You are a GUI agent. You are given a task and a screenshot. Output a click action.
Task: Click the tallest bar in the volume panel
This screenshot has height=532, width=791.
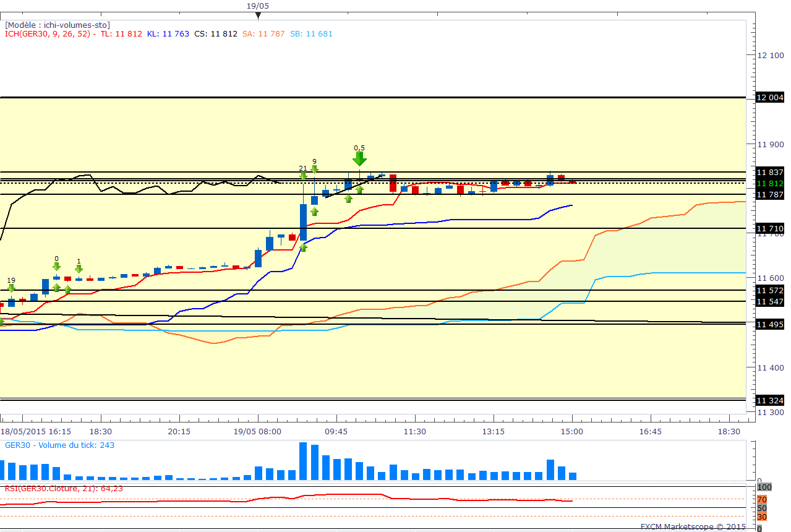303,461
